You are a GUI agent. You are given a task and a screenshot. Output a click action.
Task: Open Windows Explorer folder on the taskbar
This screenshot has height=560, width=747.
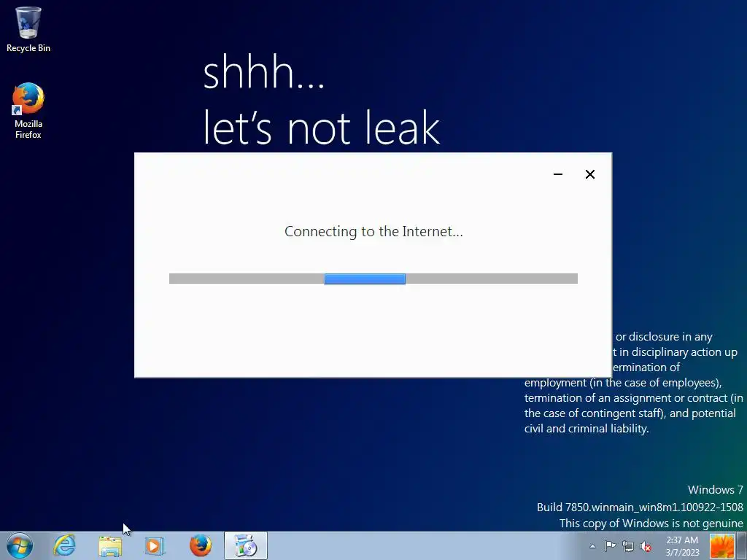coord(110,546)
